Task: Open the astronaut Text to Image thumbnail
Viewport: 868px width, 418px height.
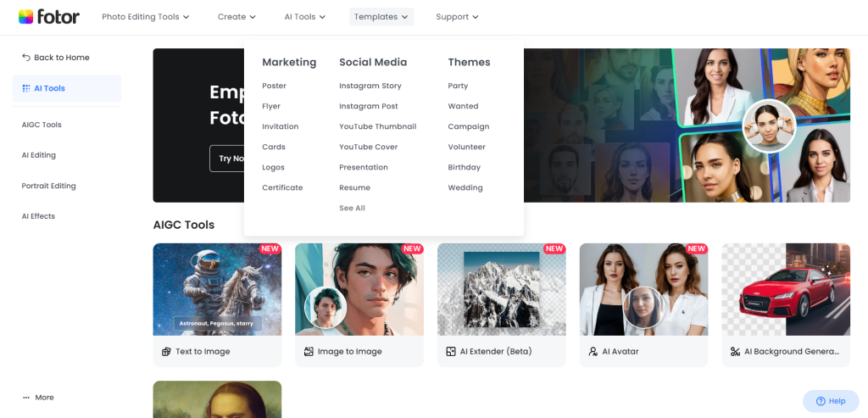Action: (x=217, y=289)
